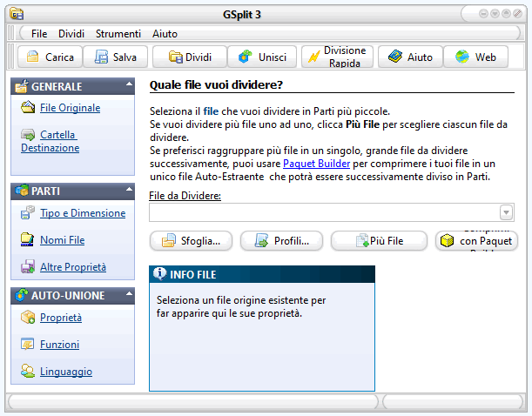Click the GSplit app icon in title bar
This screenshot has height=416, width=532.
[17, 14]
